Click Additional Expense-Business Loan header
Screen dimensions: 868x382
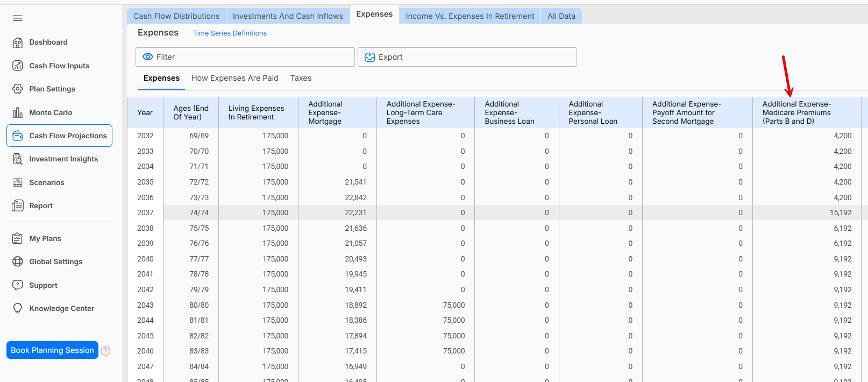tap(517, 113)
